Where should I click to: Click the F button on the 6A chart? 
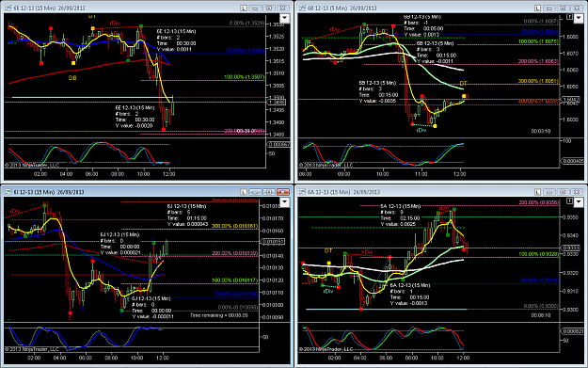click(x=569, y=201)
